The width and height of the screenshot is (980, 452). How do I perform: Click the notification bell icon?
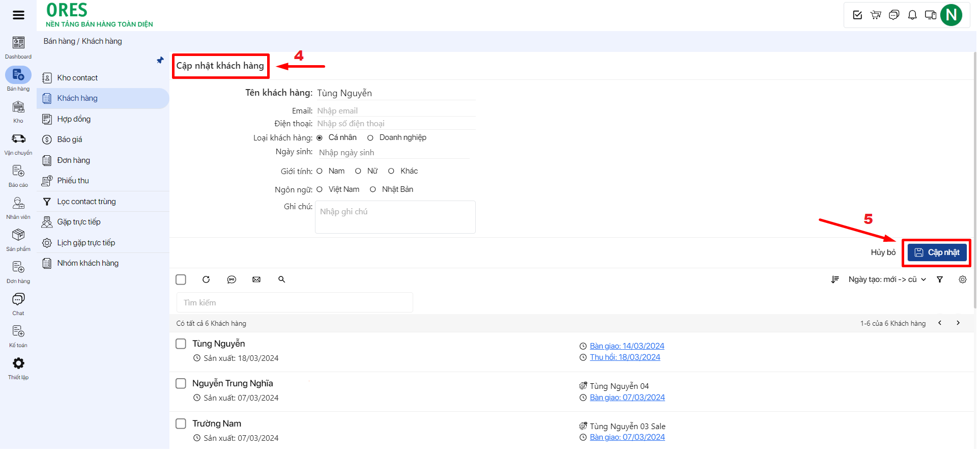point(912,15)
